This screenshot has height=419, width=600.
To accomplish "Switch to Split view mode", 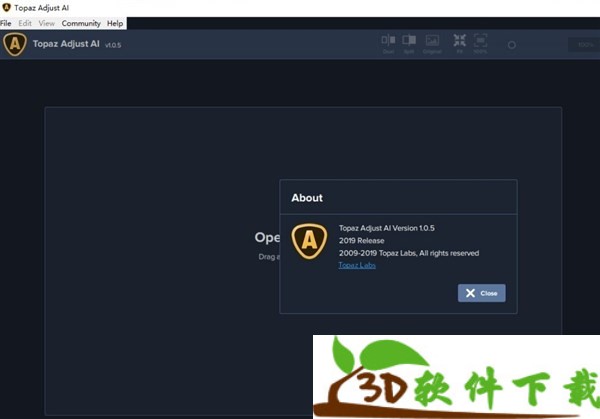I will click(x=409, y=44).
